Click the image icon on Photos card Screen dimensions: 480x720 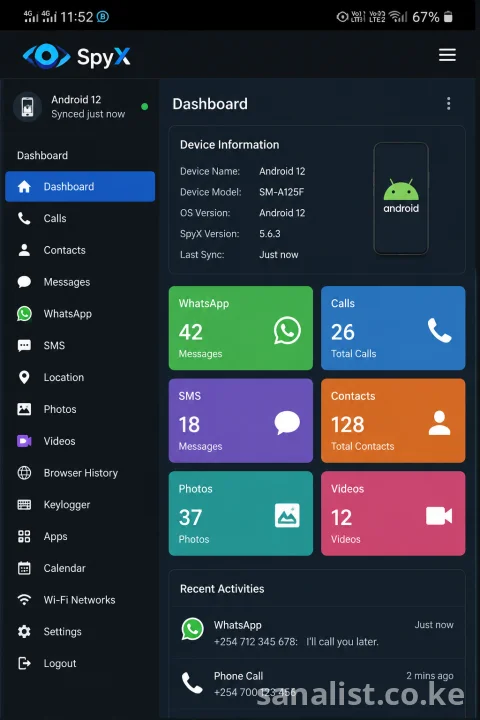[x=287, y=515]
